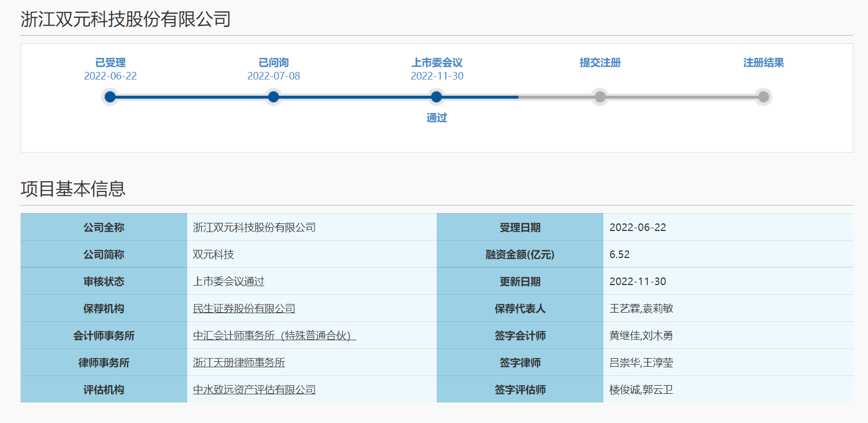Click the 6.52 financing amount value

click(619, 254)
